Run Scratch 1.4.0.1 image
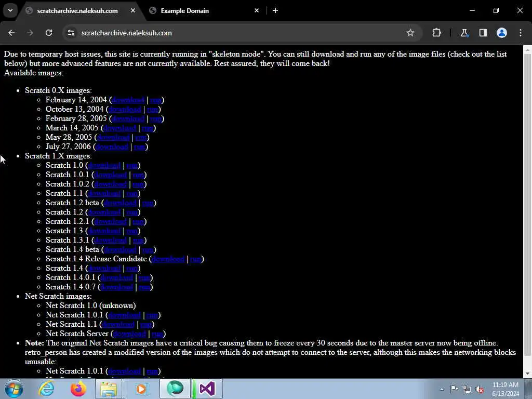This screenshot has height=399, width=532. click(144, 277)
